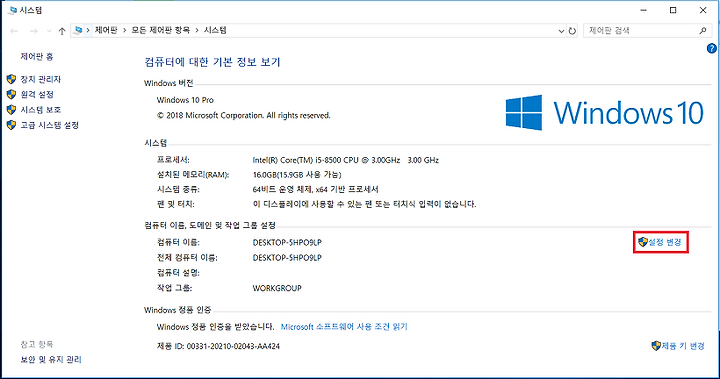This screenshot has height=379, width=720.
Task: Open help with the question mark icon
Action: point(712,48)
